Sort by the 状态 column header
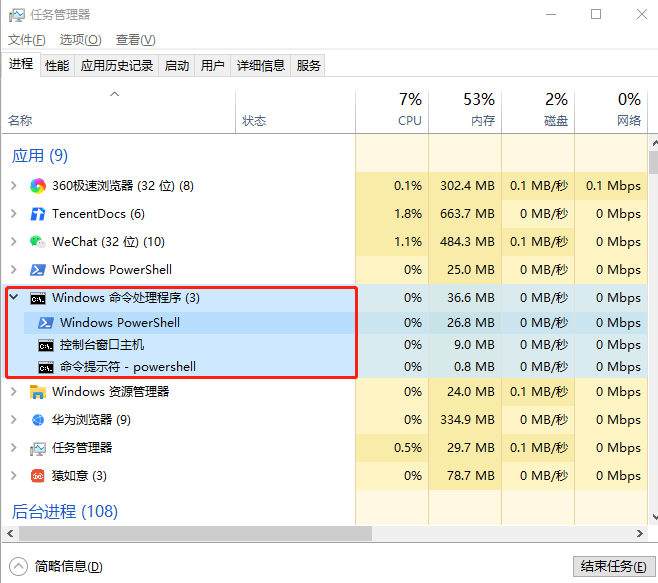 [295, 112]
